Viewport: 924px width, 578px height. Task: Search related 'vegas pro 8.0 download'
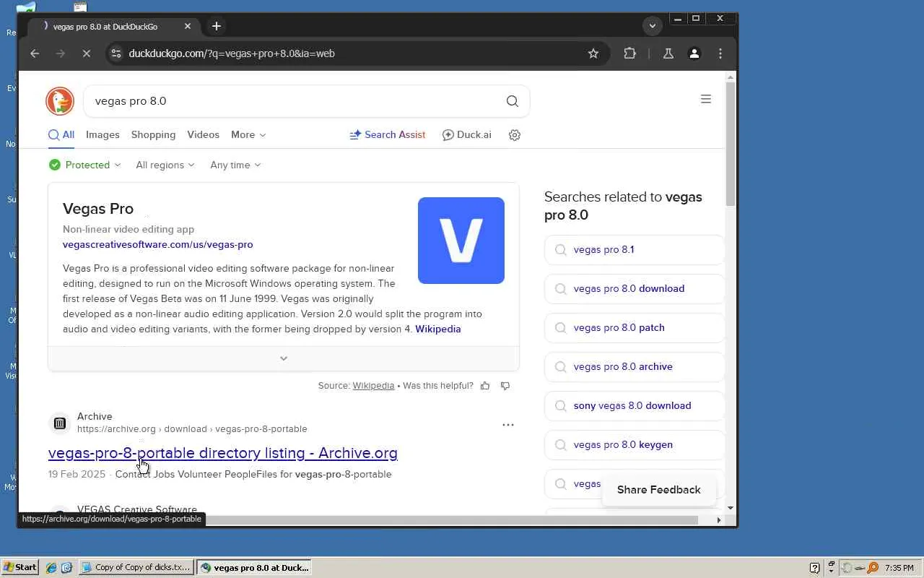click(x=635, y=289)
